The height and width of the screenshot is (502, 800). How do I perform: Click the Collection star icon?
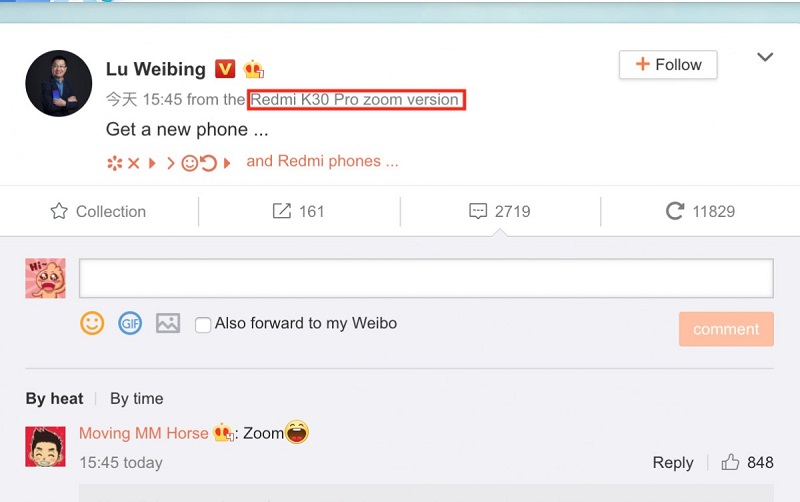[x=59, y=211]
